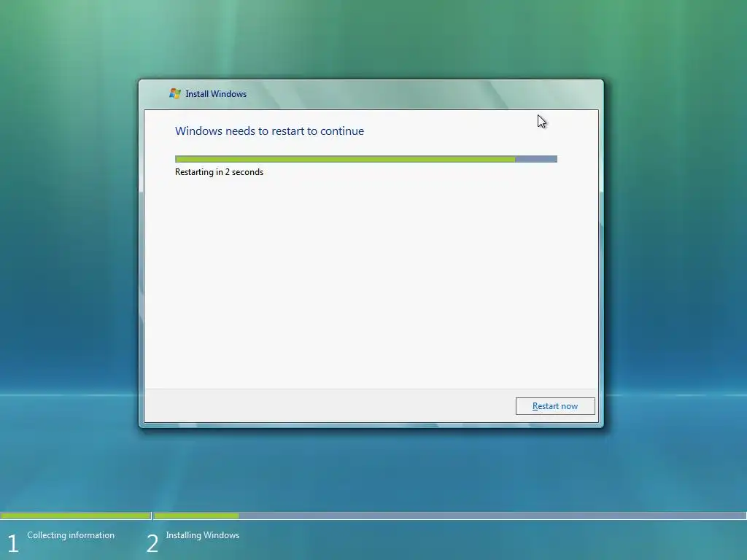Click the Windows flag icon in title bar
This screenshot has height=560, width=747.
pyautogui.click(x=175, y=94)
